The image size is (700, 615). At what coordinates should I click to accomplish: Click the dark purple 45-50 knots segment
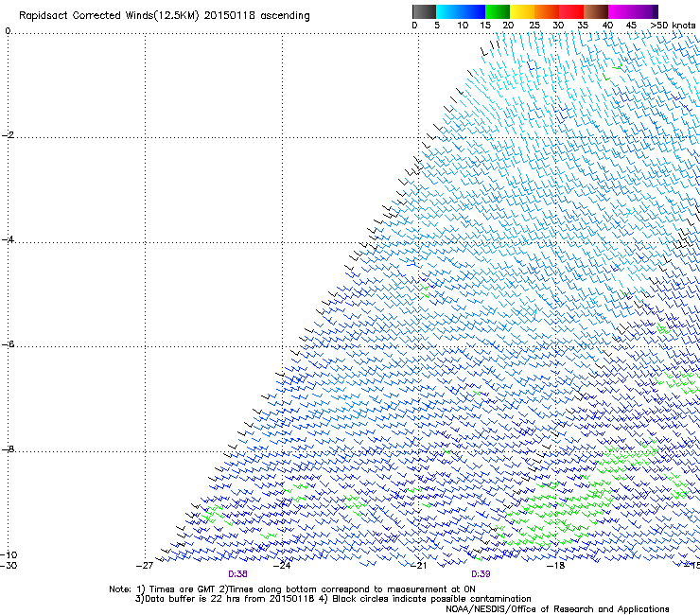click(x=645, y=11)
